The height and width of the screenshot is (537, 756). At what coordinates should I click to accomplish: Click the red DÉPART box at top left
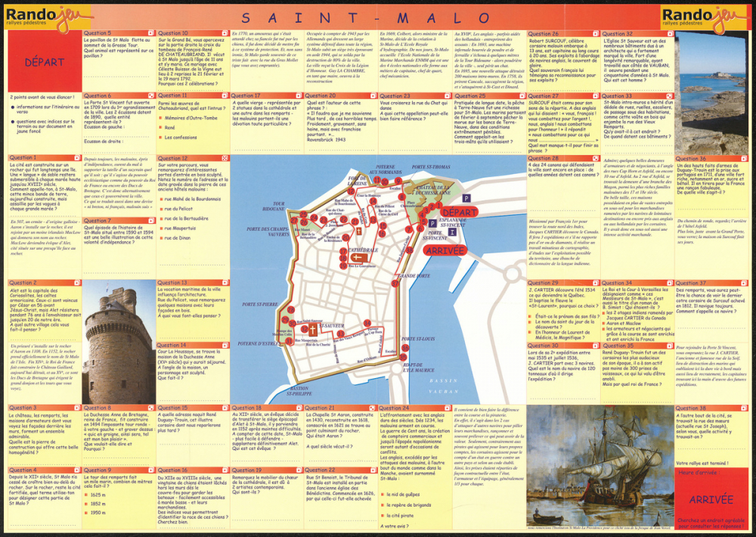click(x=44, y=63)
